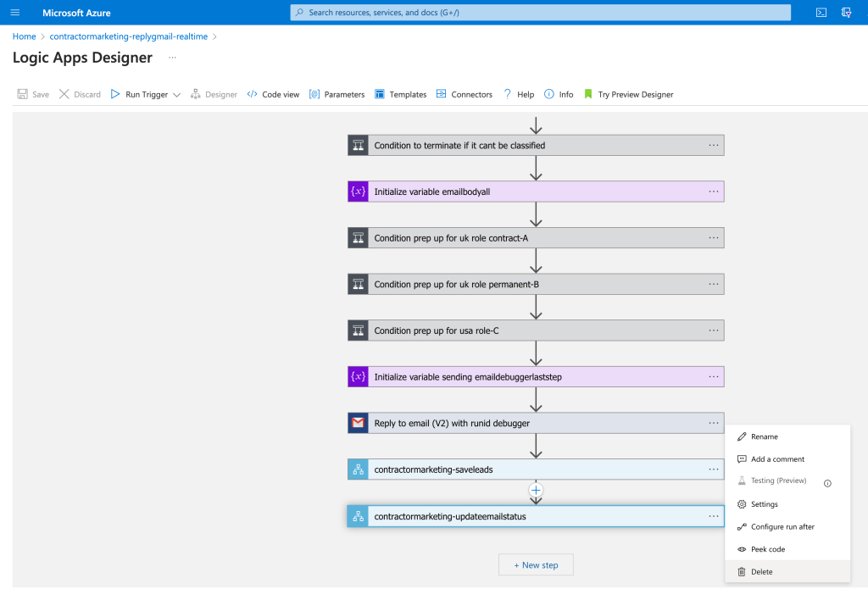Open ellipsis menu for 'Reply to email (V2)' step
The height and width of the screenshot is (600, 868).
(714, 424)
